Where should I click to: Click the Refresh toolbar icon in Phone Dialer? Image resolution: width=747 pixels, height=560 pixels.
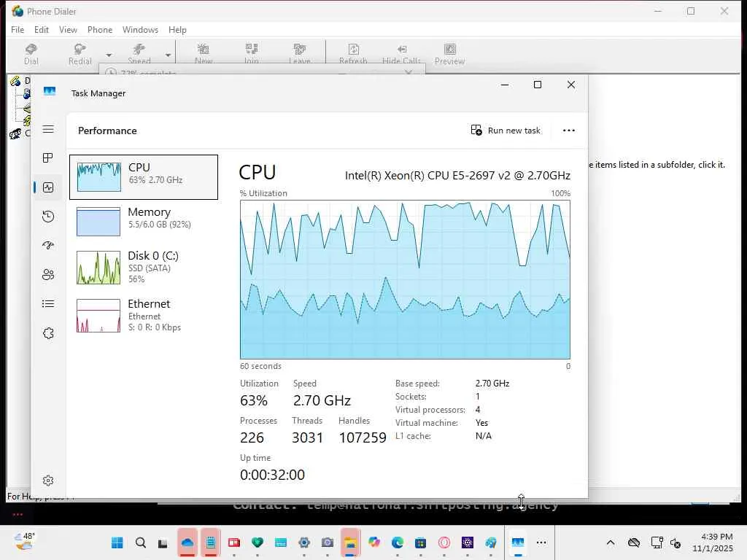point(353,53)
